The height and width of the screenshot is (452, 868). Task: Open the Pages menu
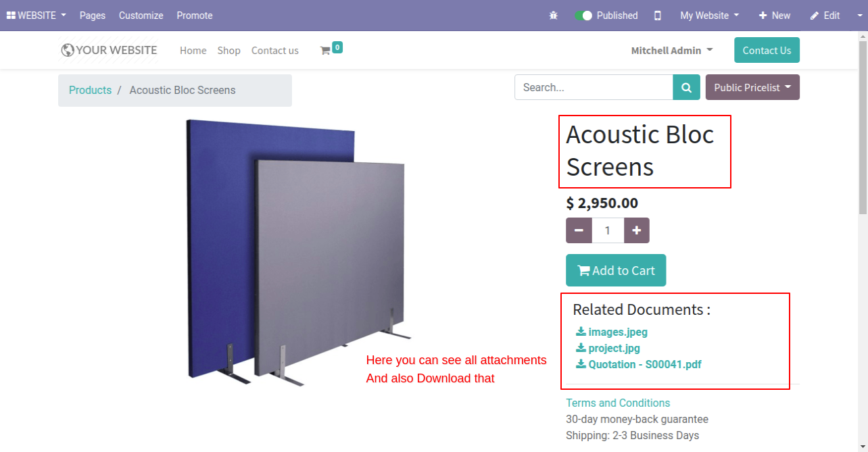click(x=93, y=16)
